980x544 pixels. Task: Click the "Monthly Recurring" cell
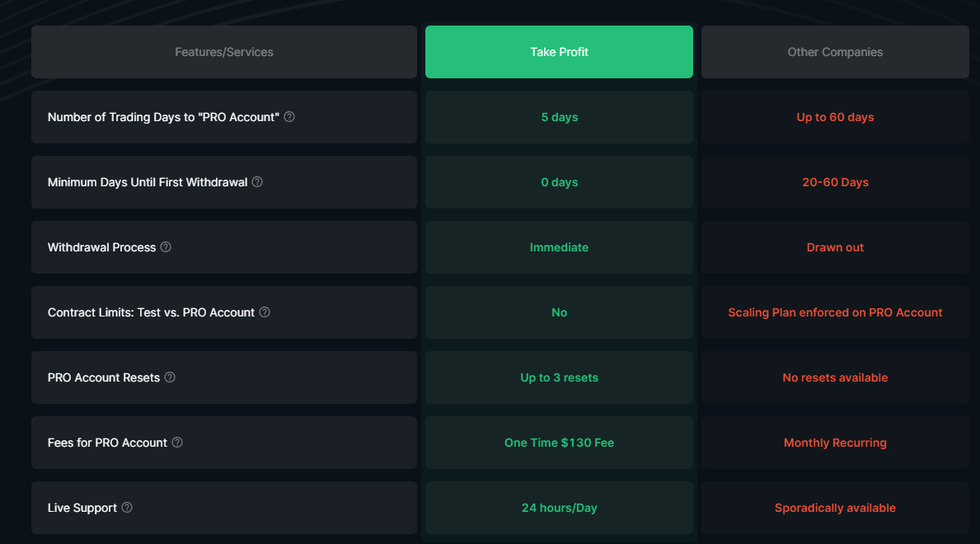(x=835, y=443)
